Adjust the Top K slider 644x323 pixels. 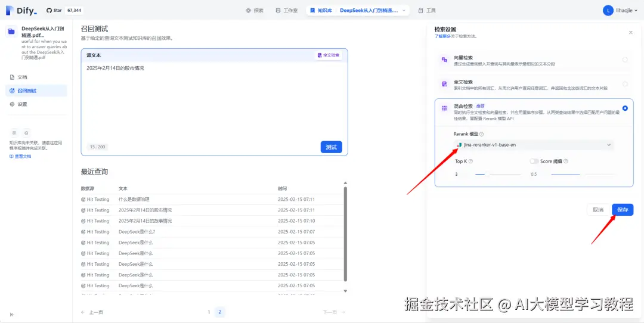pos(498,175)
